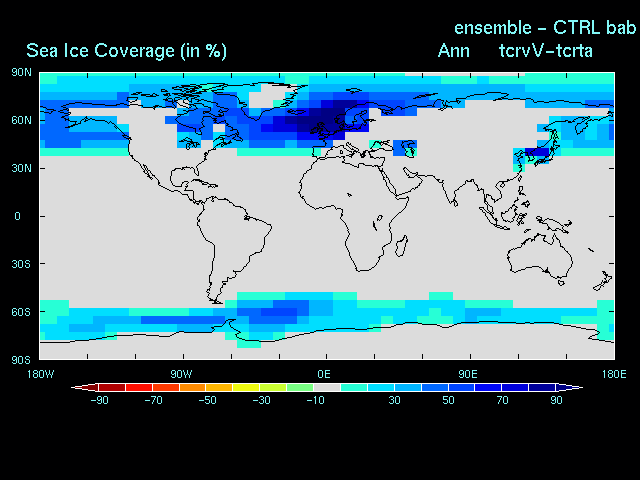The width and height of the screenshot is (640, 480).
Task: Pick the turquoise swatch right of the gray one
Action: 354,387
